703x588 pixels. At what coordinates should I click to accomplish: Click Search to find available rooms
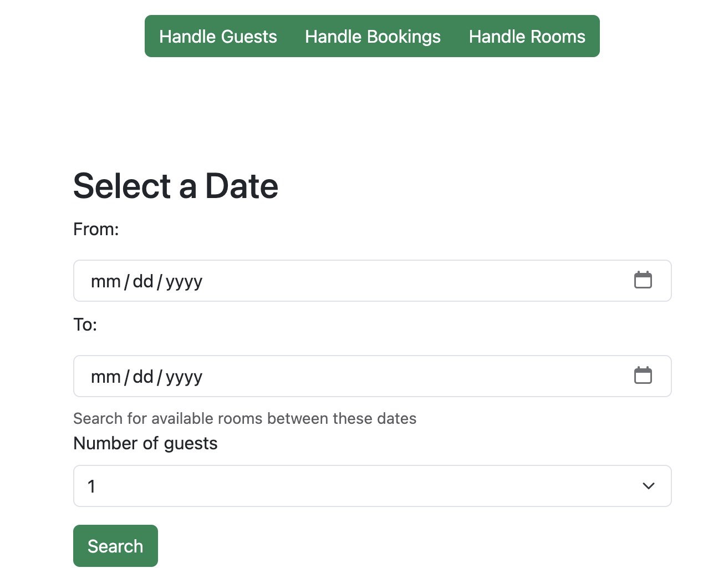coord(115,545)
